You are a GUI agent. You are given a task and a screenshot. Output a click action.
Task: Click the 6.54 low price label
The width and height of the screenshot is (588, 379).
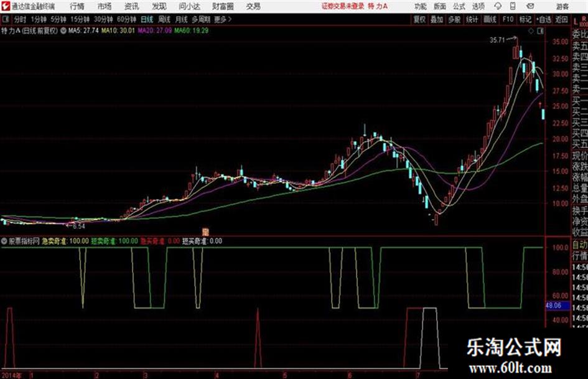(x=79, y=227)
